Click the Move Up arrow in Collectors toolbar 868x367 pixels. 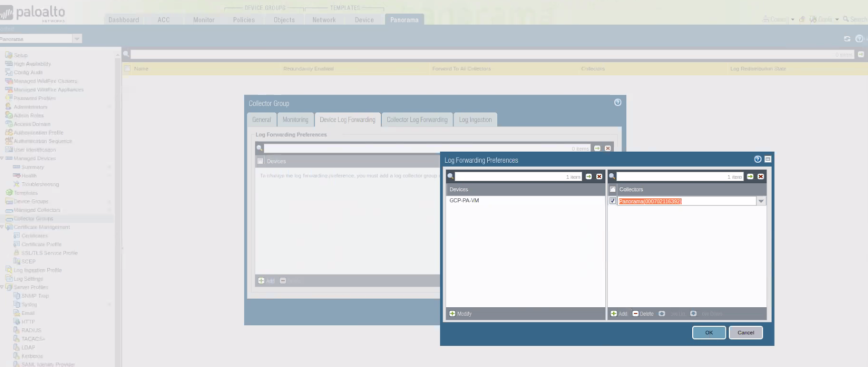[x=662, y=314]
